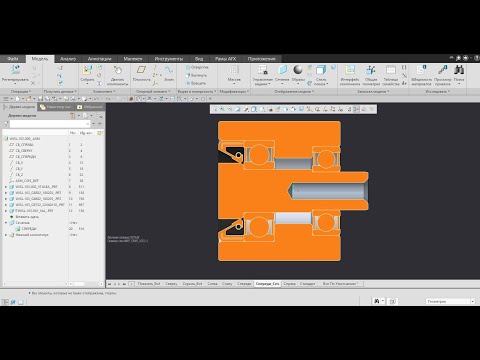This screenshot has width=480, height=360.
Task: Open the Файл menu tab
Action: tap(13, 59)
